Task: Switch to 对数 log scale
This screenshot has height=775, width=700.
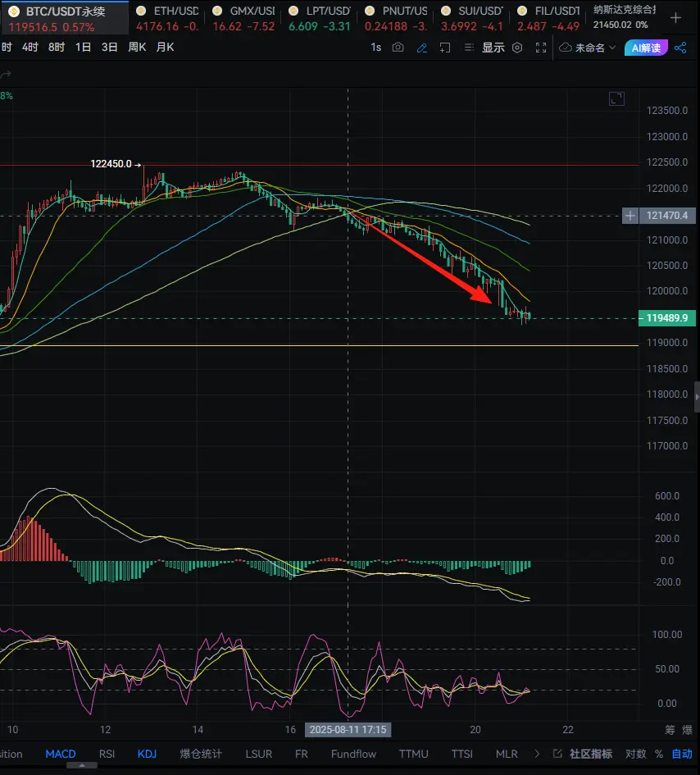Action: pos(636,754)
